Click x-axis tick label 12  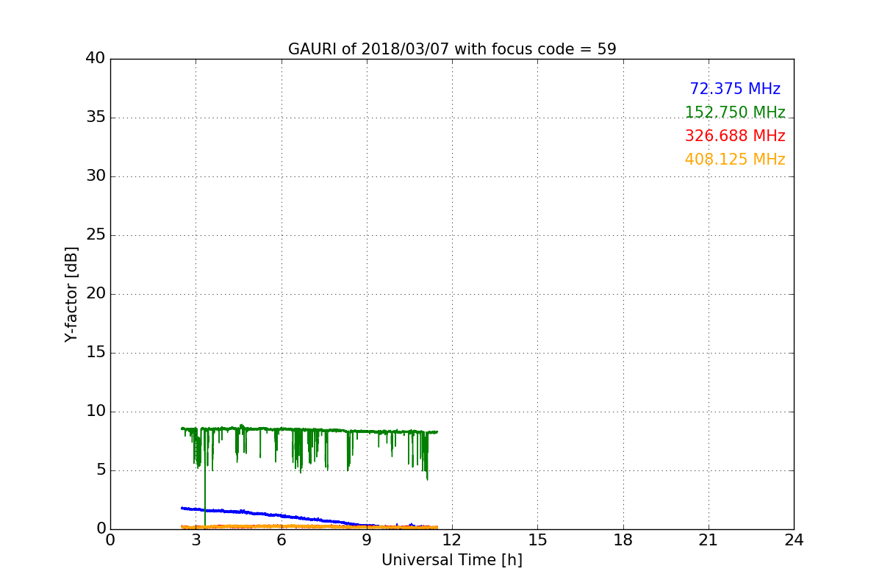pyautogui.click(x=452, y=540)
